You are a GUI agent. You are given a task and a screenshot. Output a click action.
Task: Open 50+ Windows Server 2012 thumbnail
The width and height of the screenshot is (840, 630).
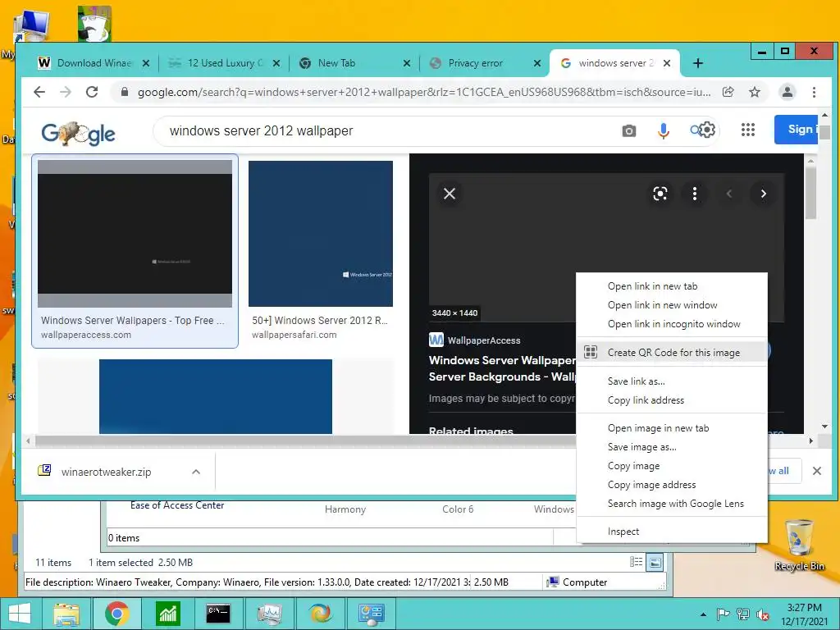tap(321, 234)
